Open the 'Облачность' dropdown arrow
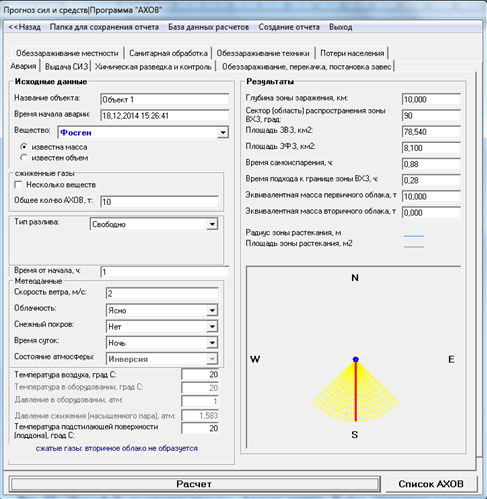The image size is (487, 499). click(212, 310)
